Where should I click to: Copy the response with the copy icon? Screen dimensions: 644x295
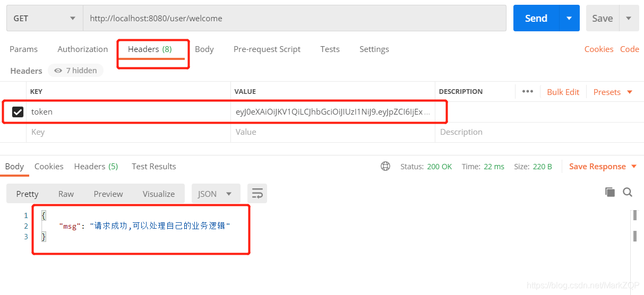pos(610,192)
